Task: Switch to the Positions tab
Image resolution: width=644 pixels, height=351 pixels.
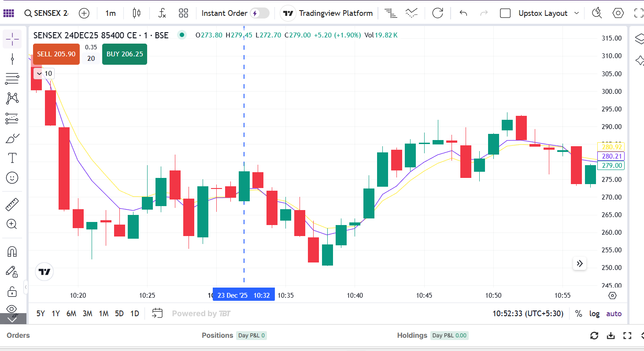Action: pyautogui.click(x=217, y=336)
